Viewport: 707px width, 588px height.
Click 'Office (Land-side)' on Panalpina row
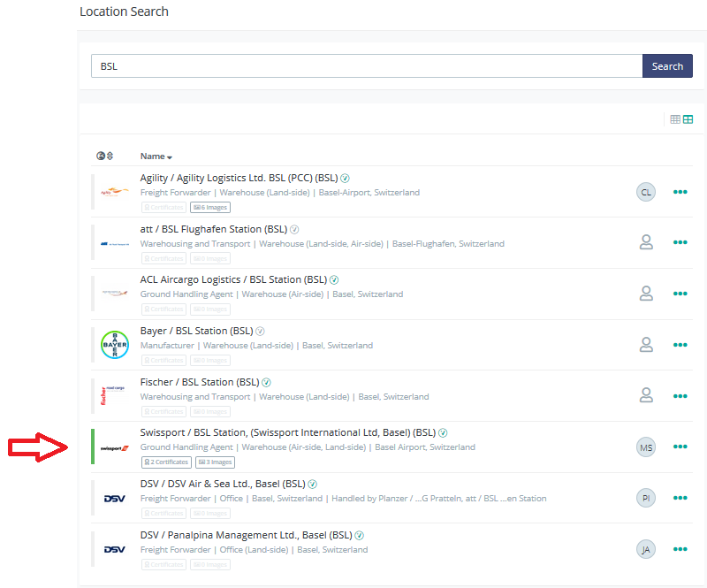254,550
